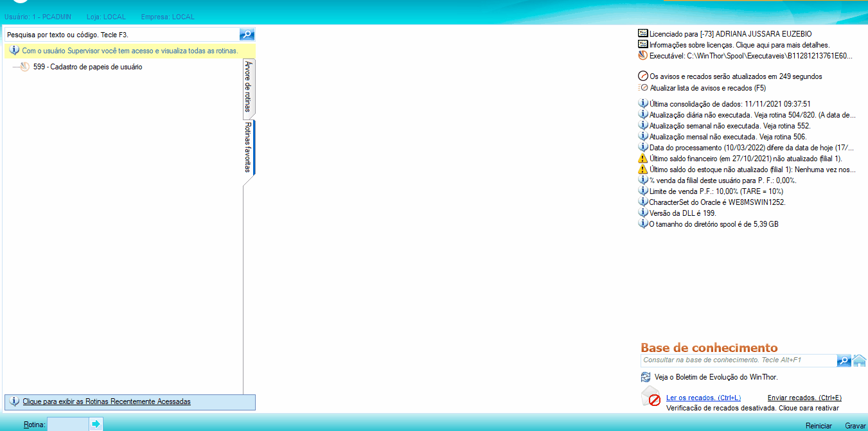Click the search magnifier button for routines
The height and width of the screenshot is (431, 868).
coord(247,34)
